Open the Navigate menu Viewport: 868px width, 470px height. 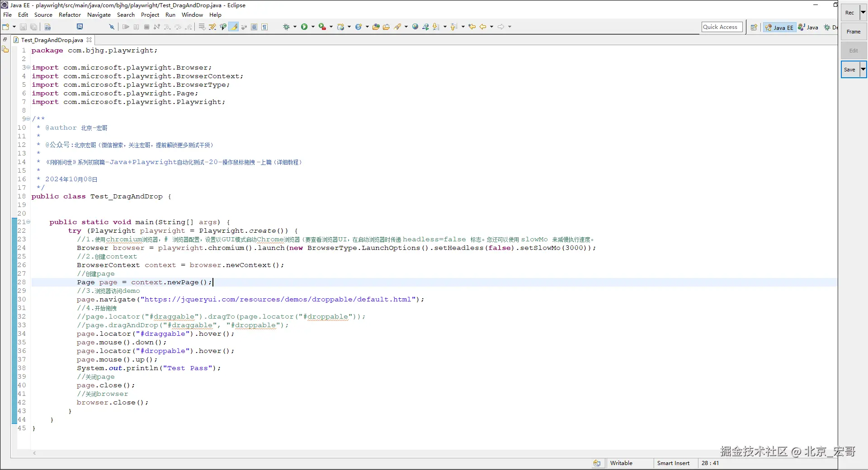click(99, 15)
